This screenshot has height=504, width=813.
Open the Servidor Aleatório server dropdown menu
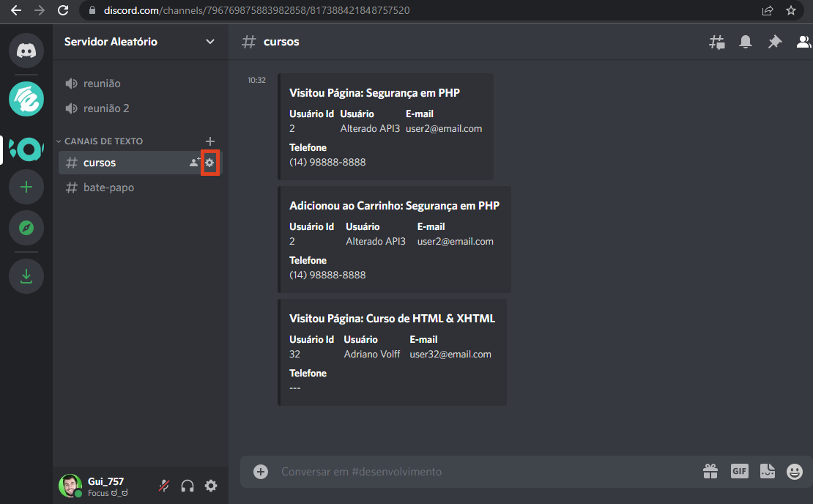210,42
